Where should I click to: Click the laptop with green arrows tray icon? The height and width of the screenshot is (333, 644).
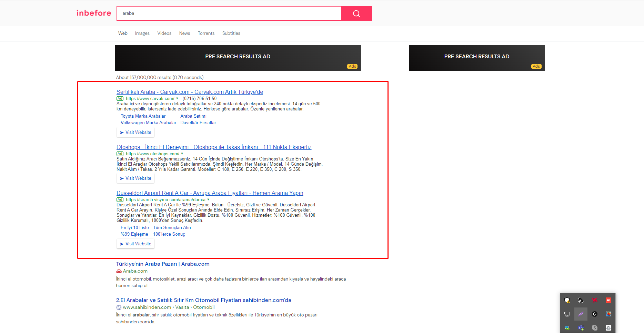567,328
